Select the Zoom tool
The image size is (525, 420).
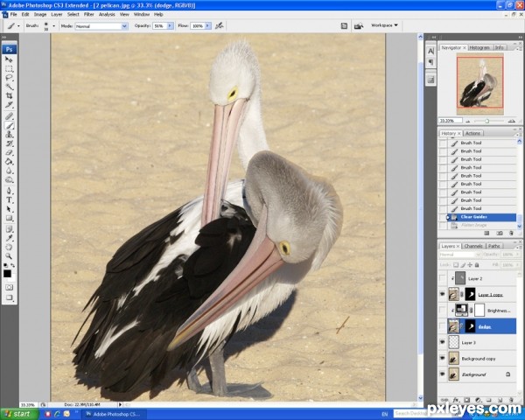(9, 256)
